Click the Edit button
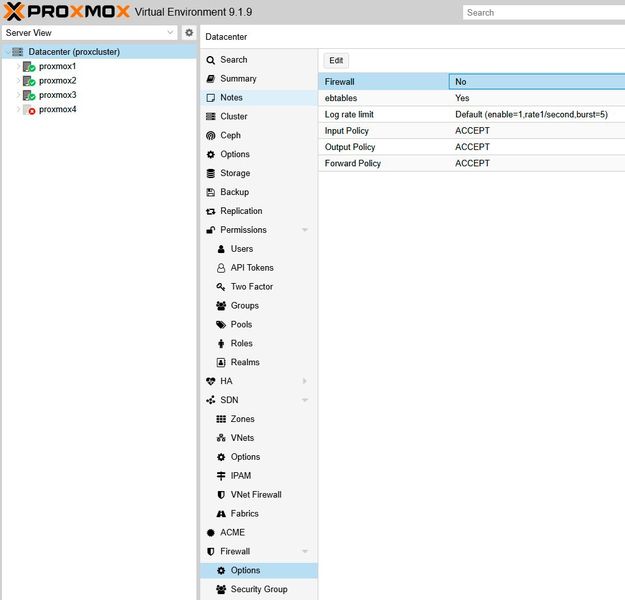 click(336, 61)
